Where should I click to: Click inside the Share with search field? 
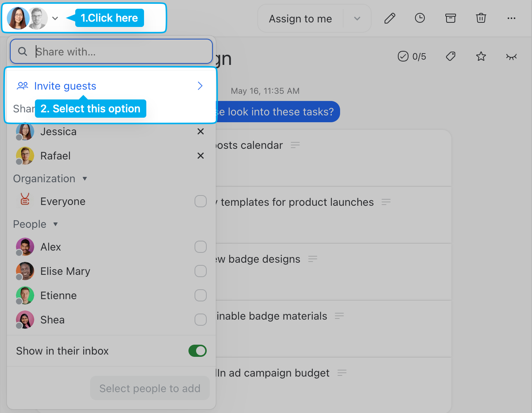point(110,51)
